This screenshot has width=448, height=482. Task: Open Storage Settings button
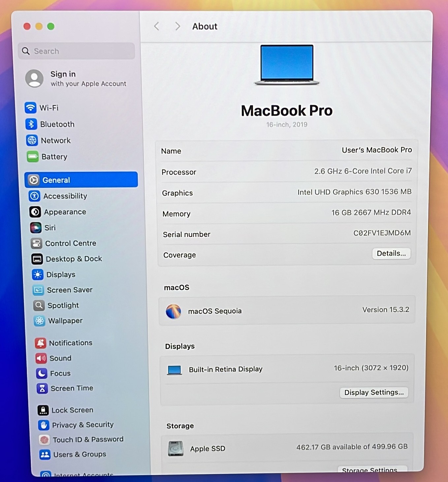tap(372, 469)
